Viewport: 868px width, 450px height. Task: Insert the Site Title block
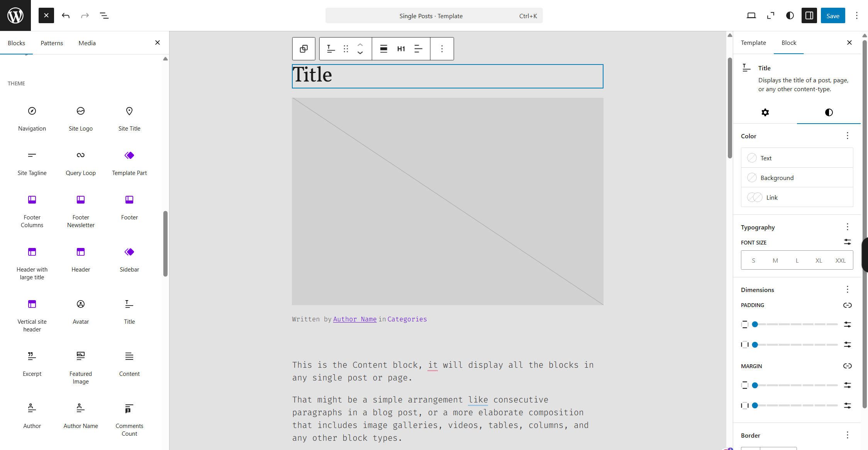point(129,119)
